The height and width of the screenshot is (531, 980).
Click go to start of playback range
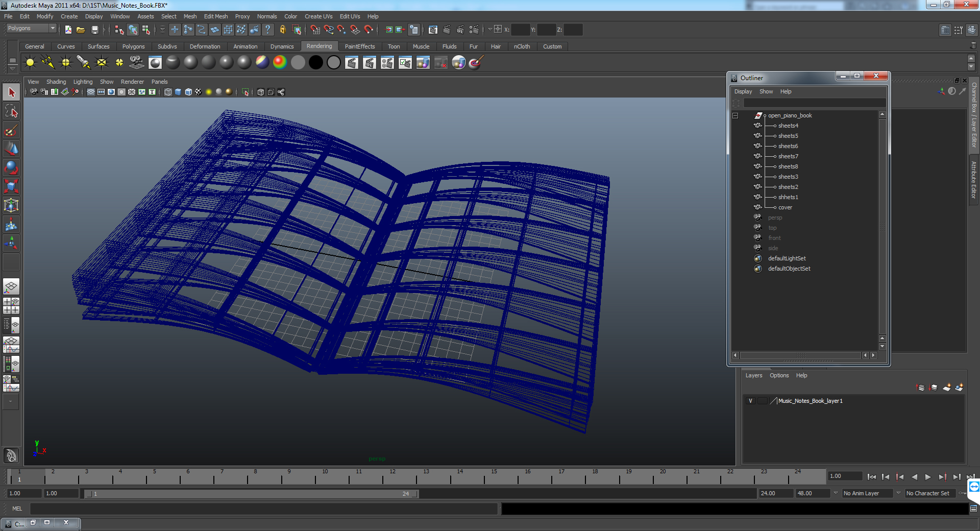pyautogui.click(x=872, y=477)
